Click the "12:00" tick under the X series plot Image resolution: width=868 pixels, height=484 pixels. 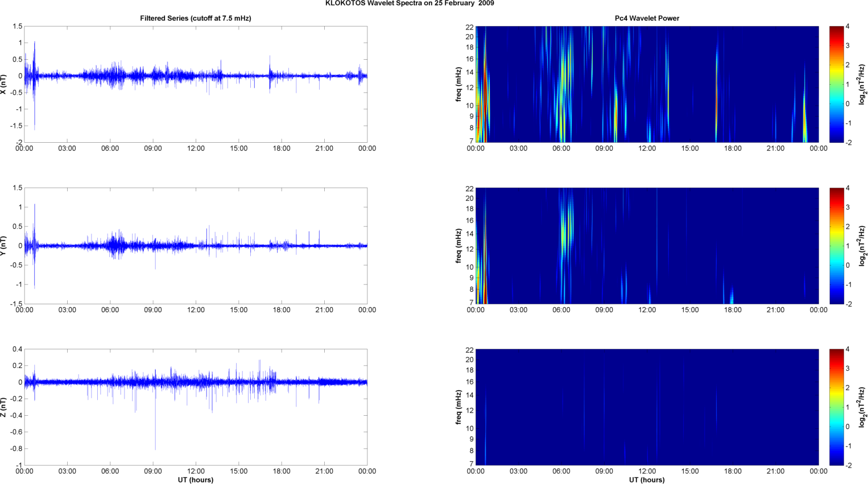(x=196, y=148)
